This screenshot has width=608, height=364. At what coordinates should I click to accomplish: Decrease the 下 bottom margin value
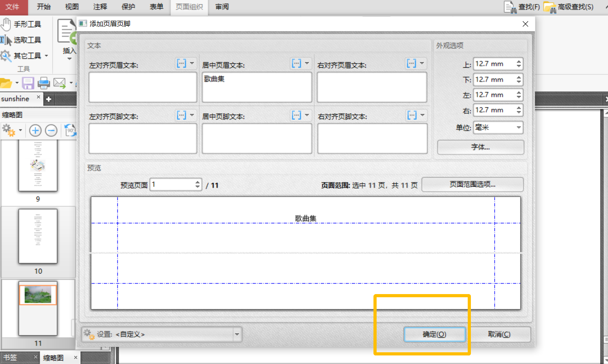point(519,82)
